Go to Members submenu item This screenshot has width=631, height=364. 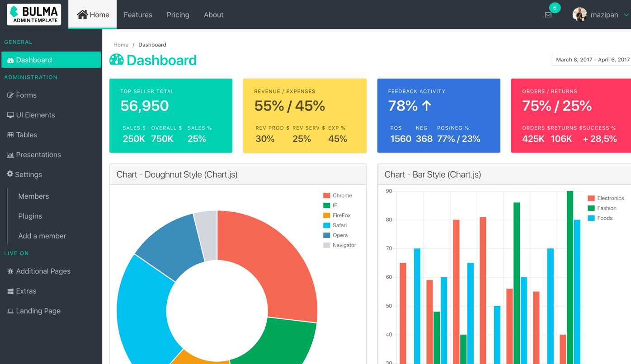[x=33, y=196]
